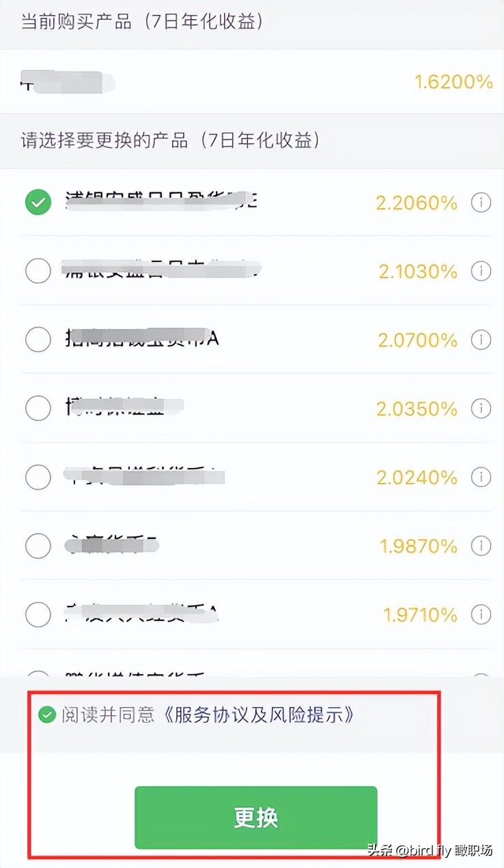Click the 1.9710% yield value
Viewport: 504px width, 868px height.
420,615
